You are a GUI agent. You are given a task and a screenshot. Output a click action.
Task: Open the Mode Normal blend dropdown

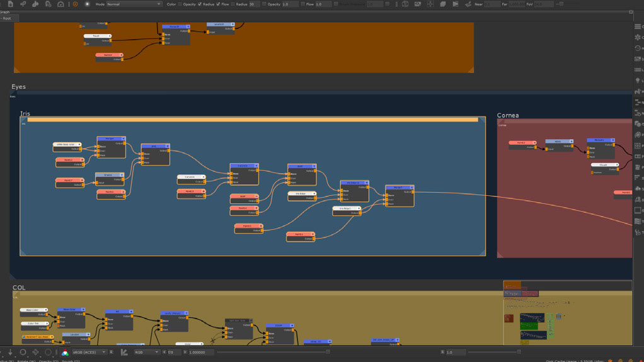[134, 4]
